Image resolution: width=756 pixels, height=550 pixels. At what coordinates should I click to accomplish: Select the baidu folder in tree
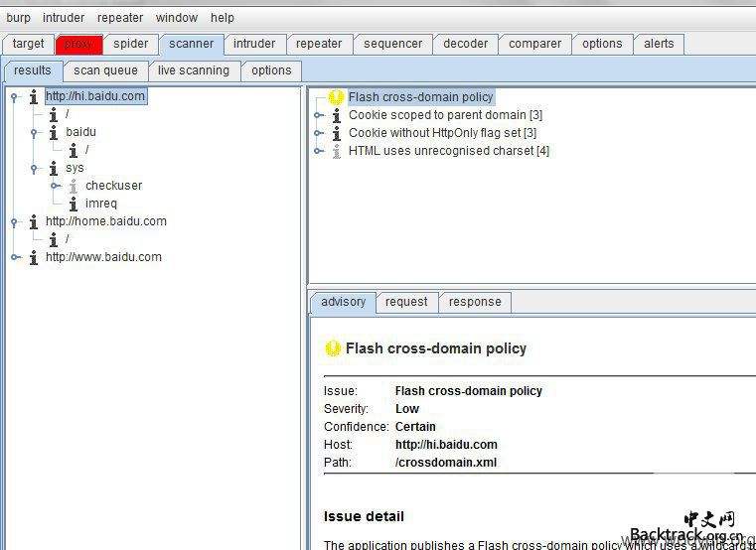point(81,132)
